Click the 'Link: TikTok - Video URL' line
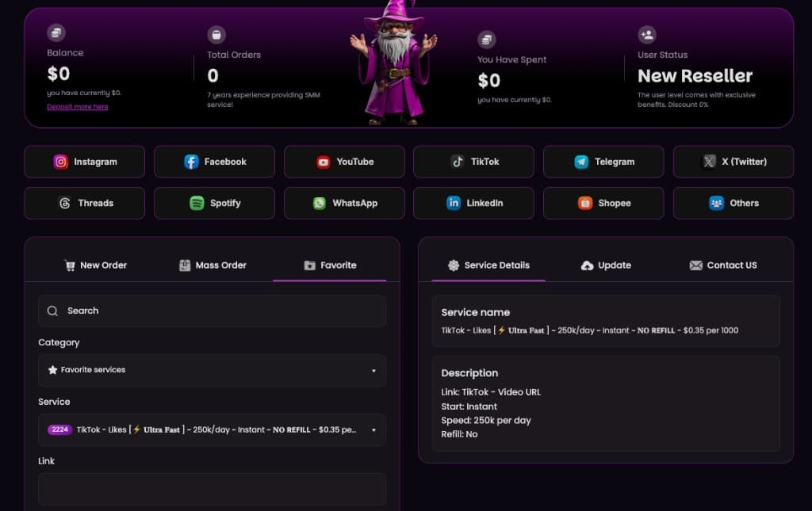The image size is (812, 511). 491,392
